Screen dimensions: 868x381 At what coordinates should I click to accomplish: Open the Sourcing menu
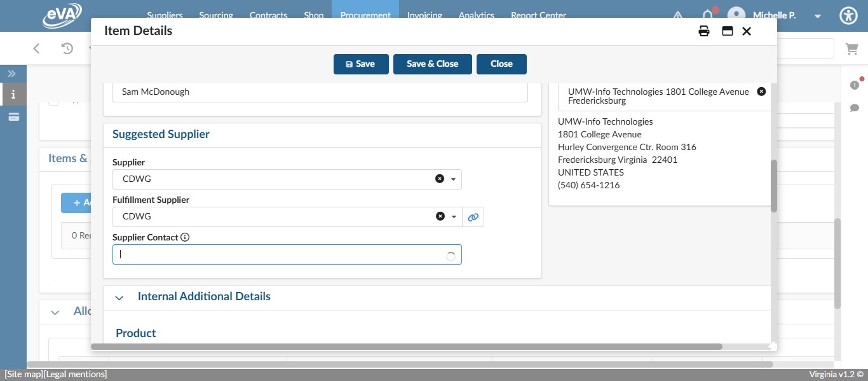pyautogui.click(x=216, y=15)
